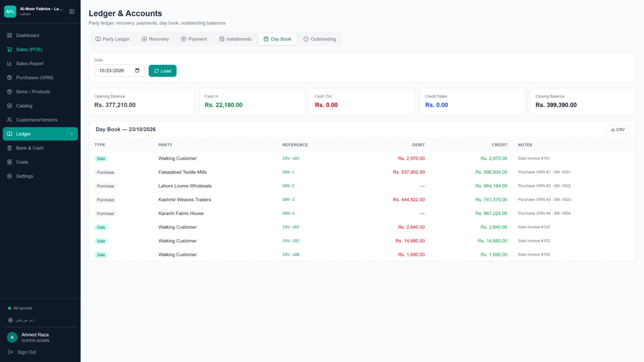The height and width of the screenshot is (362, 644).
Task: Expand the Ledger chevron arrow
Action: coord(72,134)
